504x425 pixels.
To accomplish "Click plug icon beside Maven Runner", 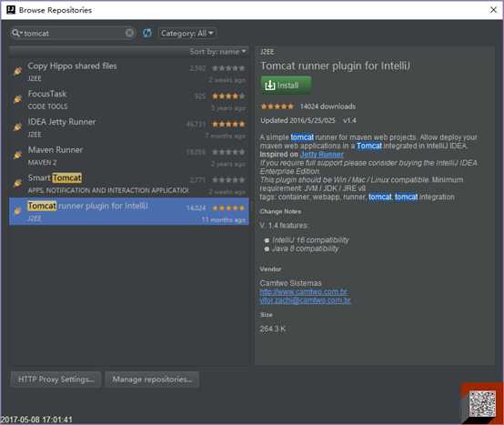I will click(17, 155).
